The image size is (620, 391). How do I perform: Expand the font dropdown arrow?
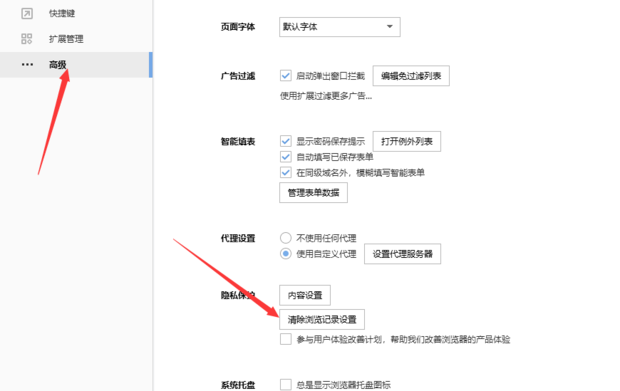pos(390,26)
